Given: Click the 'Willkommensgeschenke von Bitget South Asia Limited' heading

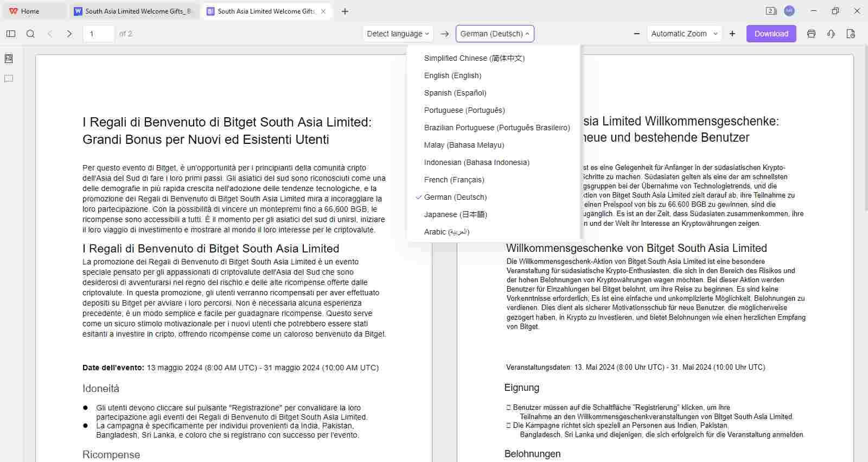Looking at the screenshot, I should (636, 248).
